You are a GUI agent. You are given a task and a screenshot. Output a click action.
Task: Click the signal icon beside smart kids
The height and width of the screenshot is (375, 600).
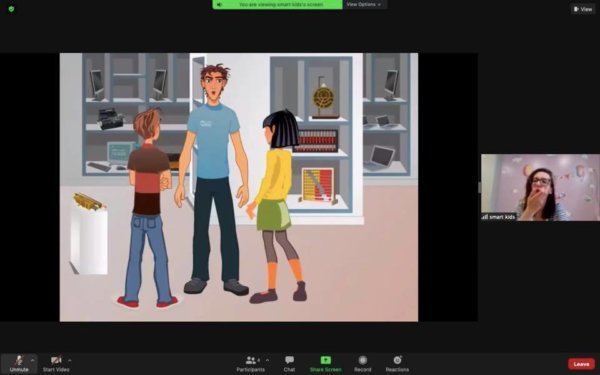(484, 217)
